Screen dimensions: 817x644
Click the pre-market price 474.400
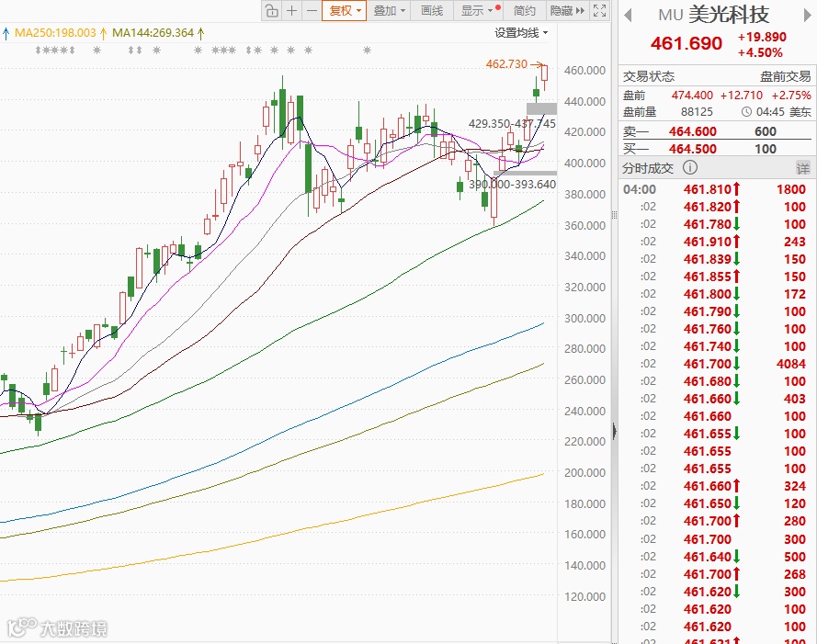(692, 96)
